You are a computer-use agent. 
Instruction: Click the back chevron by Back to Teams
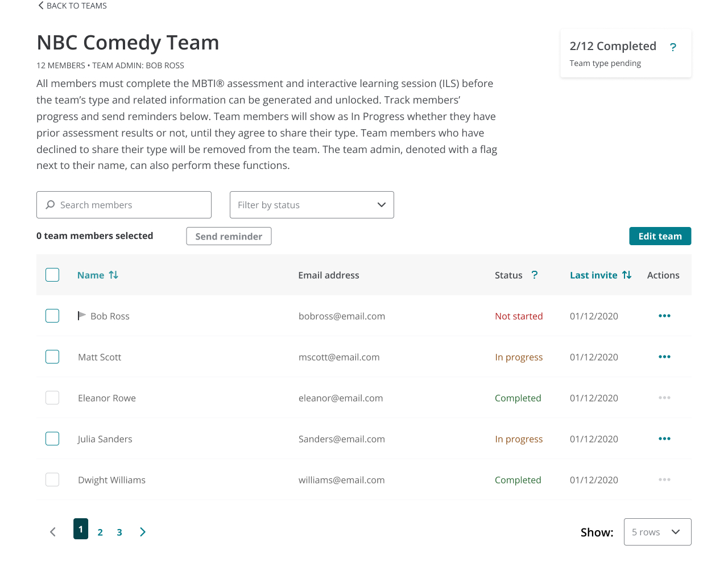(x=40, y=6)
